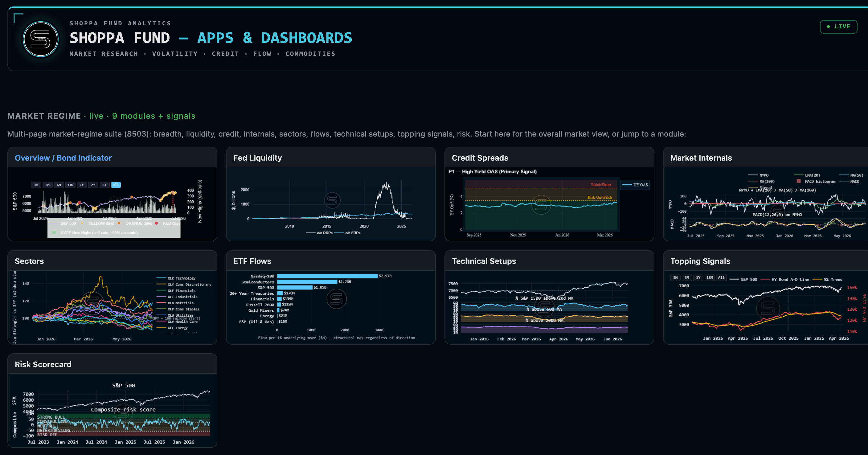868x455 pixels.
Task: Select the YTD range on Overview chart
Action: pos(70,185)
